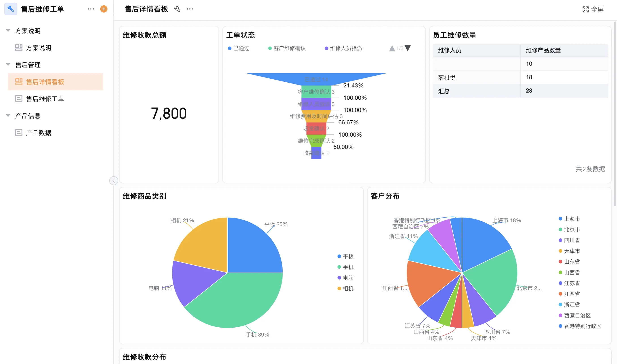The width and height of the screenshot is (617, 364).
Task: Click the 北京市 green legend swatch
Action: click(x=560, y=230)
